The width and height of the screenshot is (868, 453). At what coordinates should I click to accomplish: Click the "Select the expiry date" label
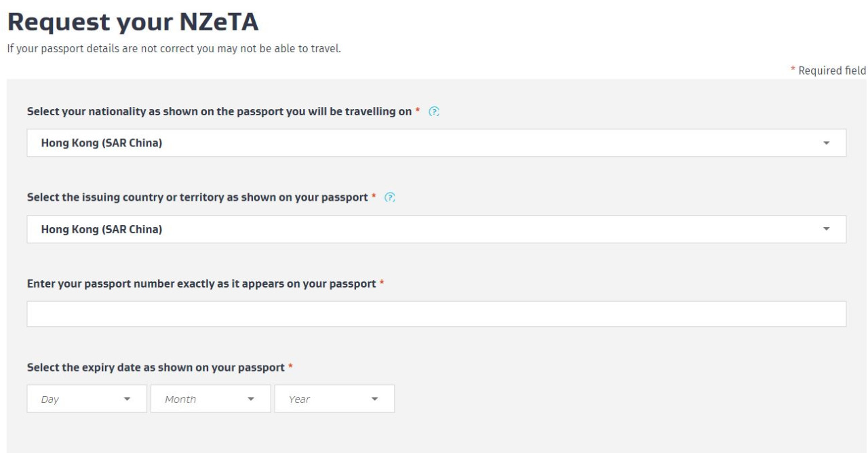155,368
